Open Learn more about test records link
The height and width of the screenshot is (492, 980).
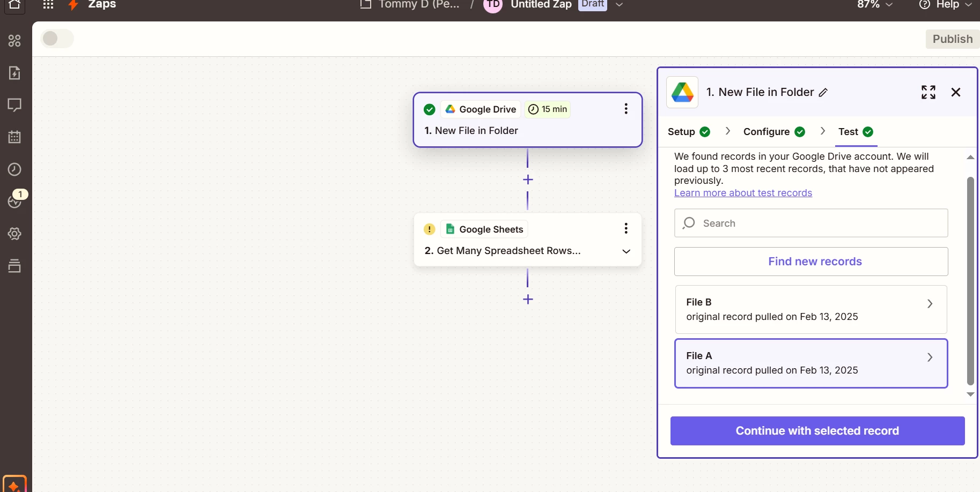pos(743,193)
